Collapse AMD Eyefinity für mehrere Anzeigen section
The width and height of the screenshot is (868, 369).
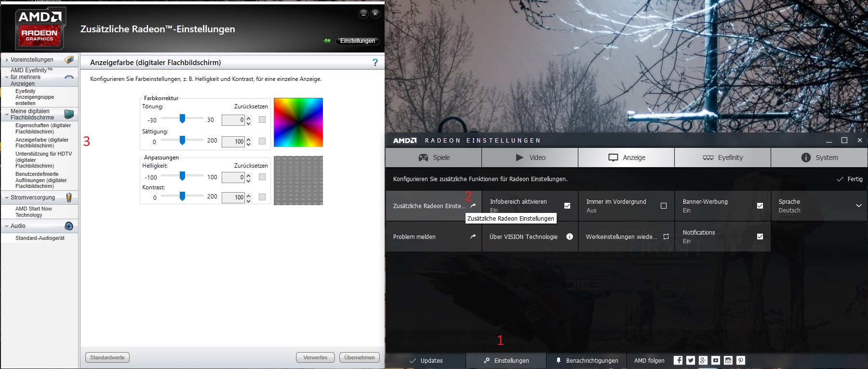pyautogui.click(x=7, y=77)
